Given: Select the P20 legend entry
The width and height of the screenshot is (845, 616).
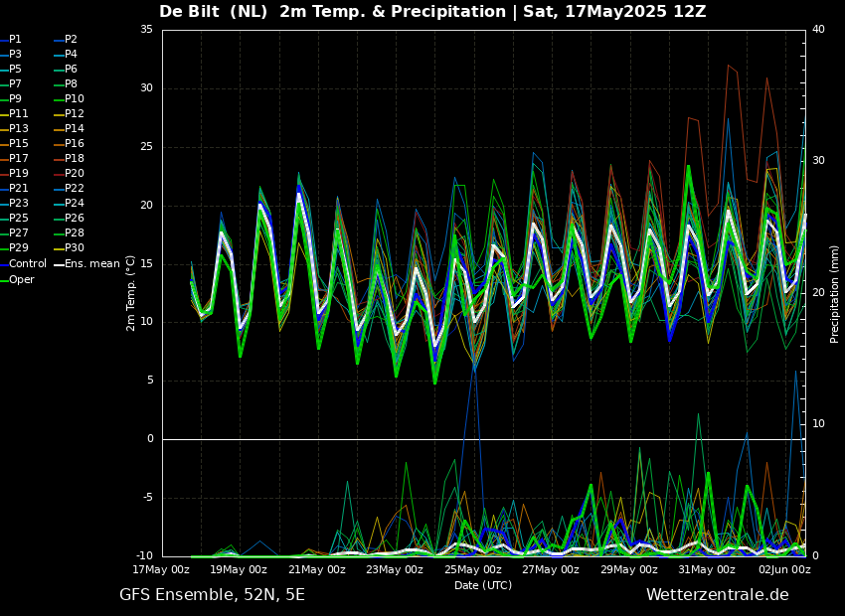Looking at the screenshot, I should [x=75, y=174].
